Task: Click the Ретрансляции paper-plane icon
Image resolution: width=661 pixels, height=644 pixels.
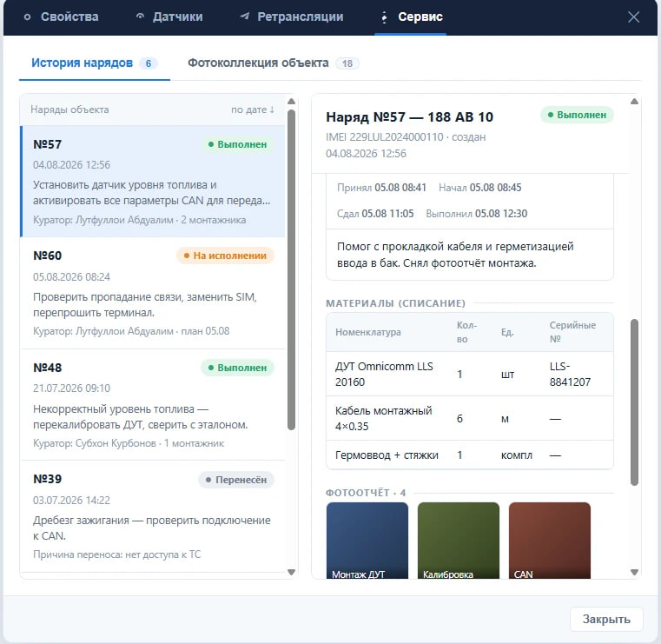Action: coord(244,17)
